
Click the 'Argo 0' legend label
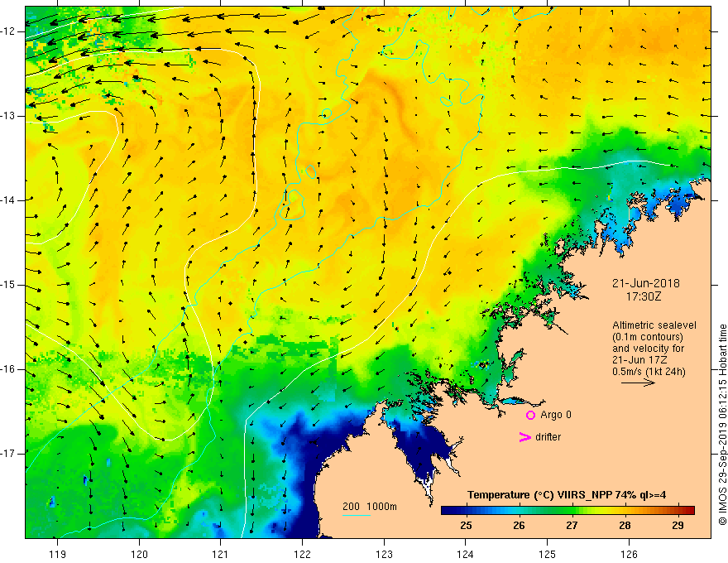tap(556, 415)
